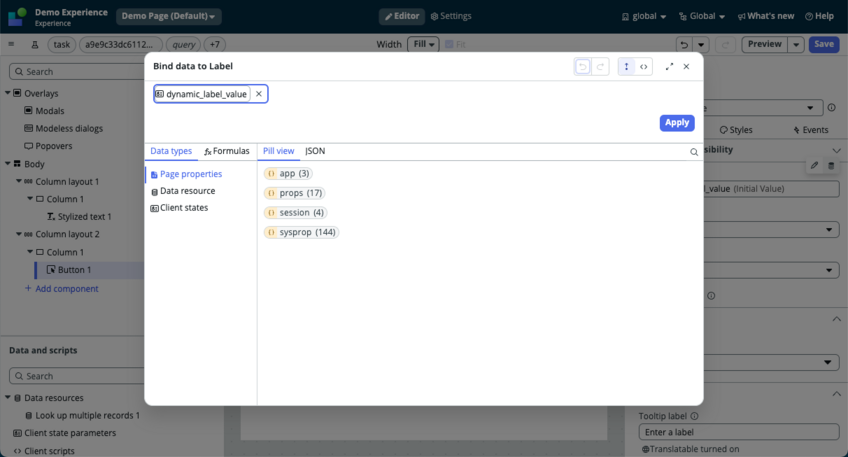Select Stylized text 1 component
This screenshot has height=457, width=848.
click(x=79, y=216)
